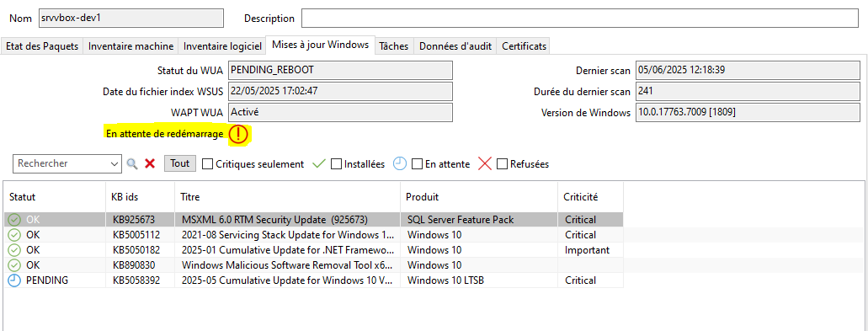Select KB5005112 cell
Image resolution: width=868 pixels, height=331 pixels.
(x=141, y=235)
